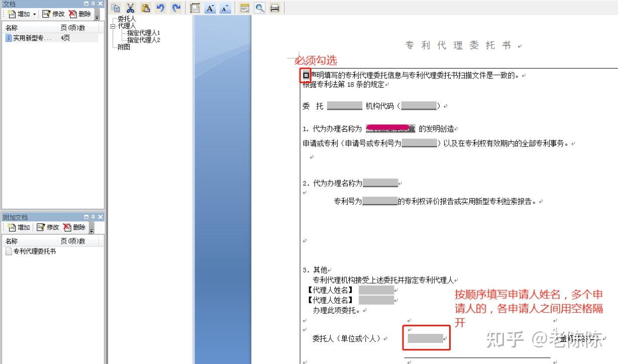Screen dimensions: 618x364
Task: Click 增加 in the 附加文档 panel
Action: click(x=19, y=227)
